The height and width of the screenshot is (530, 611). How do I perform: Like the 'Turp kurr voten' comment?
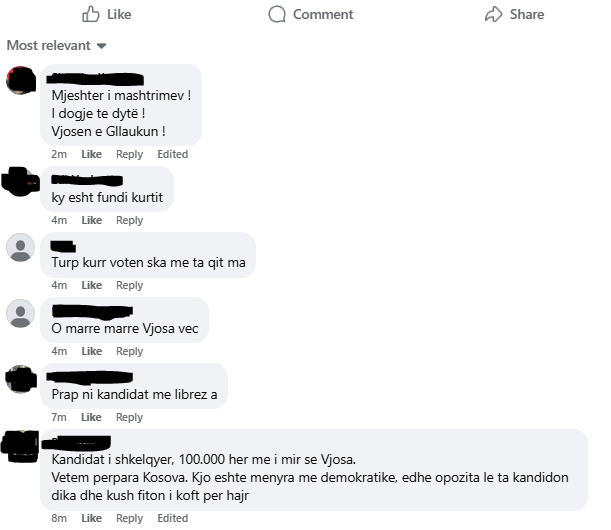(92, 285)
